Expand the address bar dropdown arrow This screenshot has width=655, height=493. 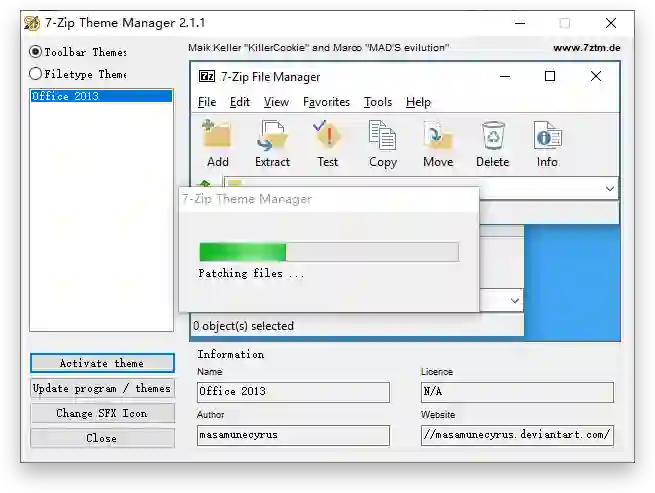609,189
